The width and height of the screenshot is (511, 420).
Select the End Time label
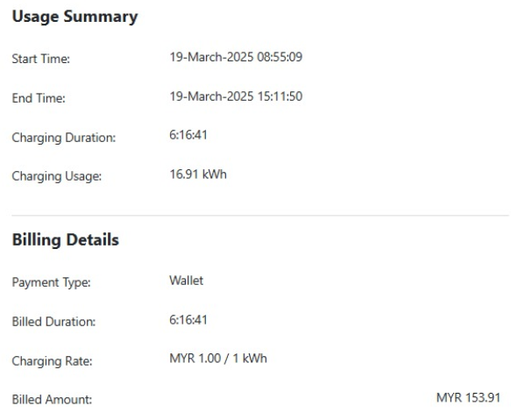point(39,98)
